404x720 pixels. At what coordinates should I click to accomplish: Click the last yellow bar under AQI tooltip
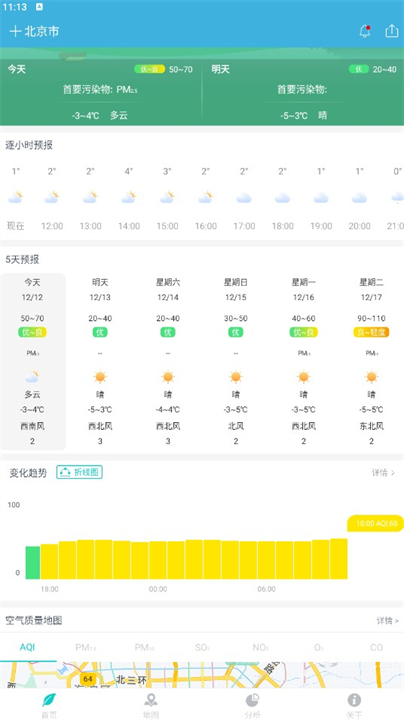click(339, 559)
